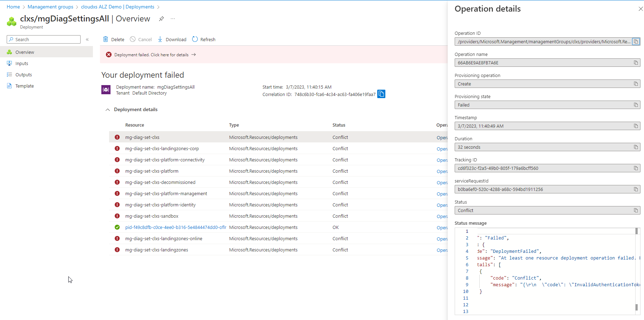Copy the Operation ID value
The height and width of the screenshot is (320, 644).
(x=636, y=41)
